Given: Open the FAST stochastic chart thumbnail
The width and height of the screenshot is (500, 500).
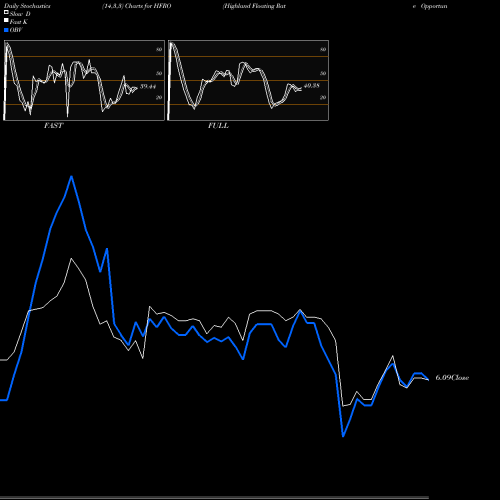Looking at the screenshot, I should click(x=84, y=80).
